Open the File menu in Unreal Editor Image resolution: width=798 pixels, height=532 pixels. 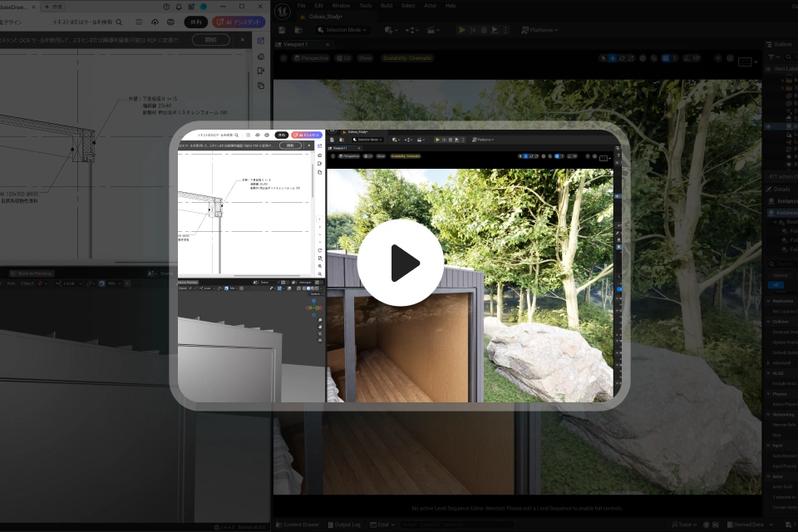(301, 6)
